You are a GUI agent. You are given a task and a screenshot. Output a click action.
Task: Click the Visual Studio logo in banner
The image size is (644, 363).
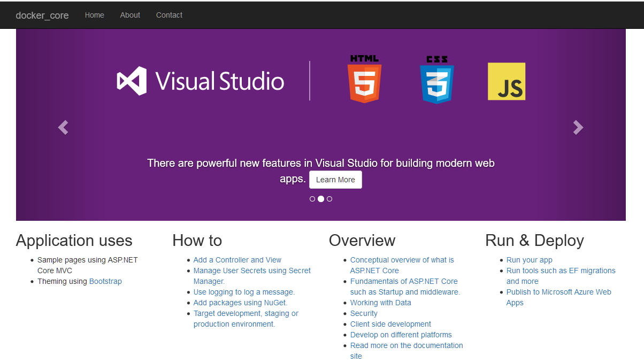click(201, 81)
